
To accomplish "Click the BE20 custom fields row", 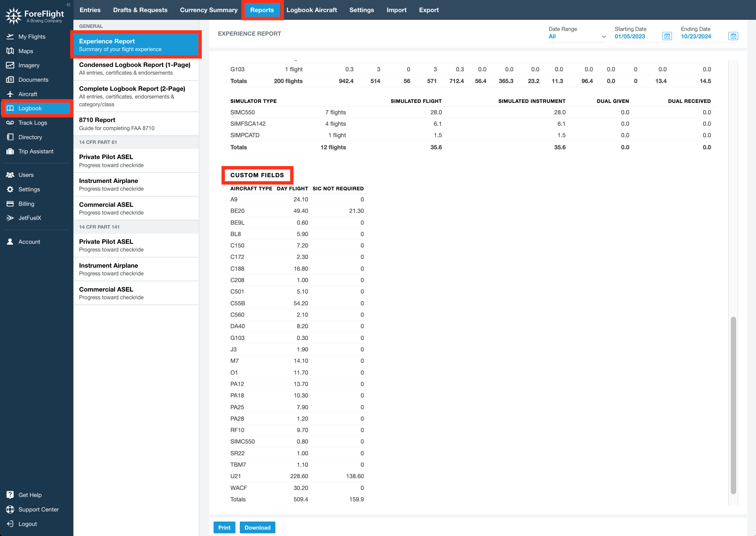I will click(x=299, y=211).
